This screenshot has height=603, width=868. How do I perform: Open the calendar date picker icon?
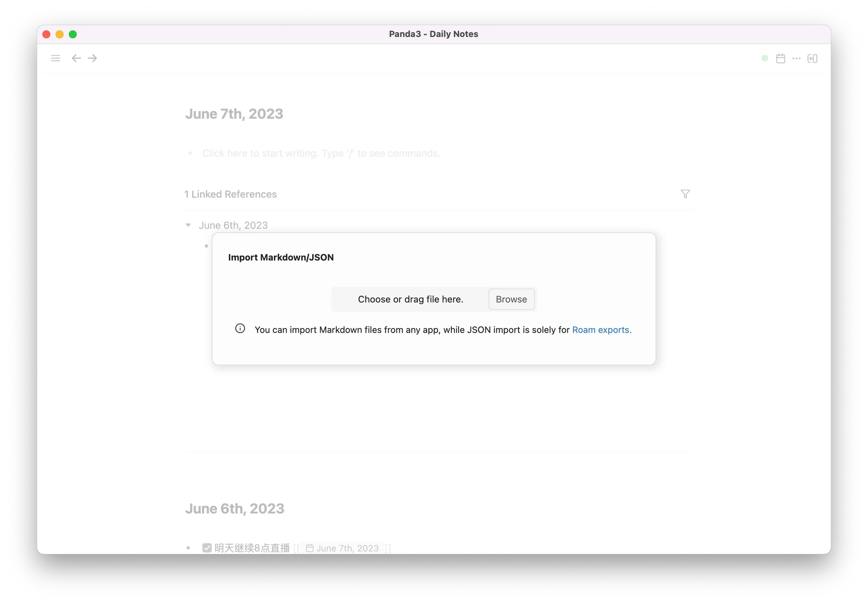point(780,58)
